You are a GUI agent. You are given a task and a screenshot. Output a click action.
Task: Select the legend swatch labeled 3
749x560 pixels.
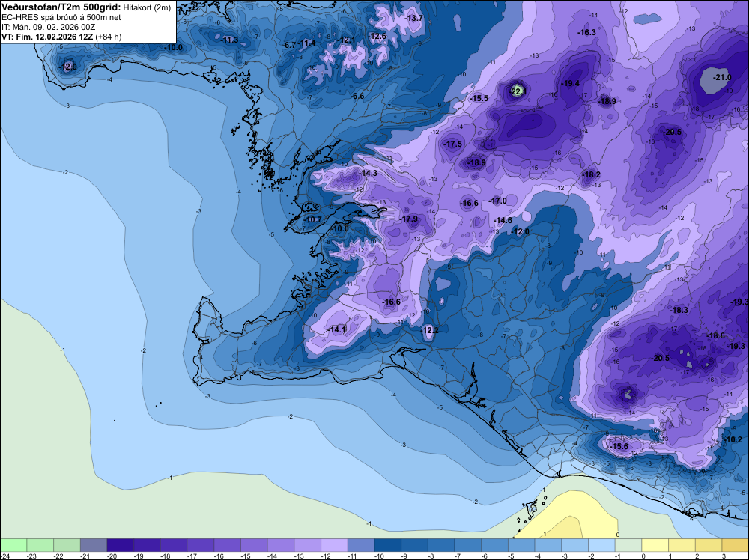tap(736, 545)
